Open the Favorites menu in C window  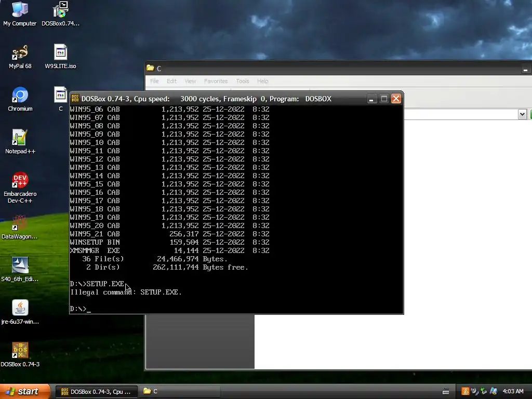point(216,81)
